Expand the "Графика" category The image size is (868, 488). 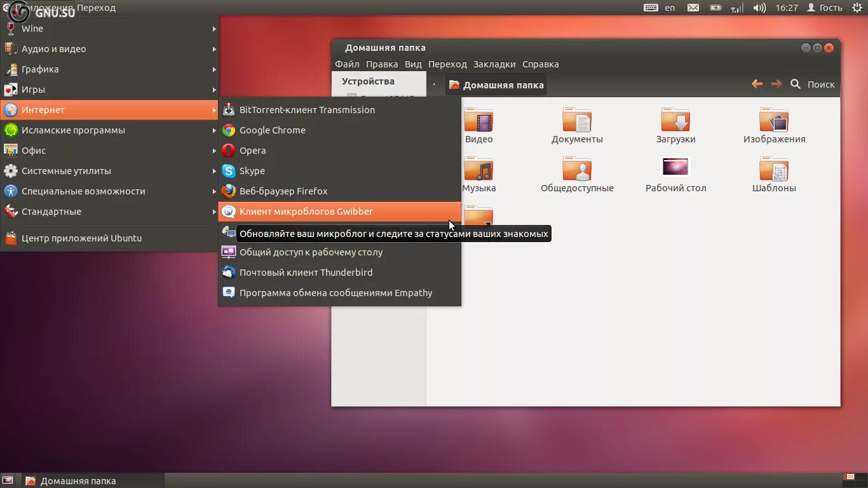pos(109,69)
